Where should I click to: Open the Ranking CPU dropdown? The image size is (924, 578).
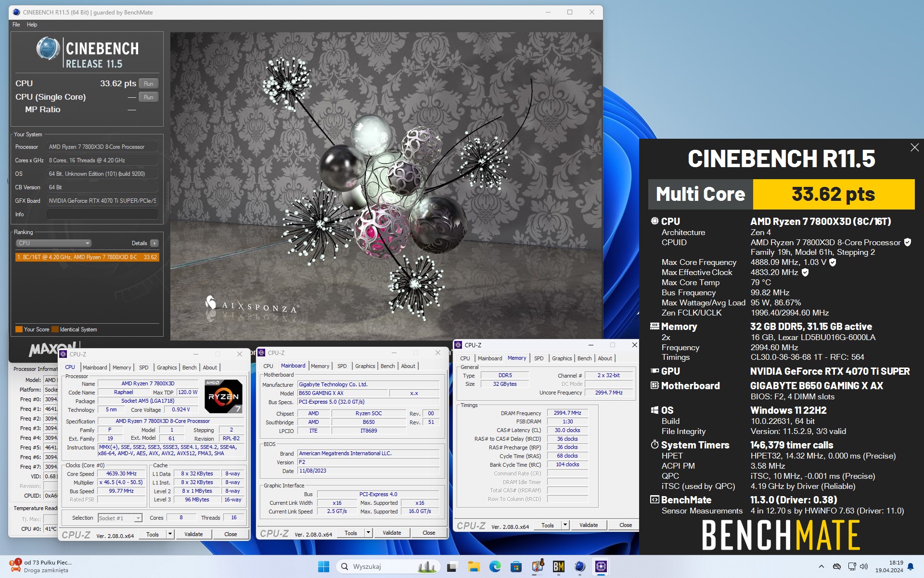(x=53, y=243)
